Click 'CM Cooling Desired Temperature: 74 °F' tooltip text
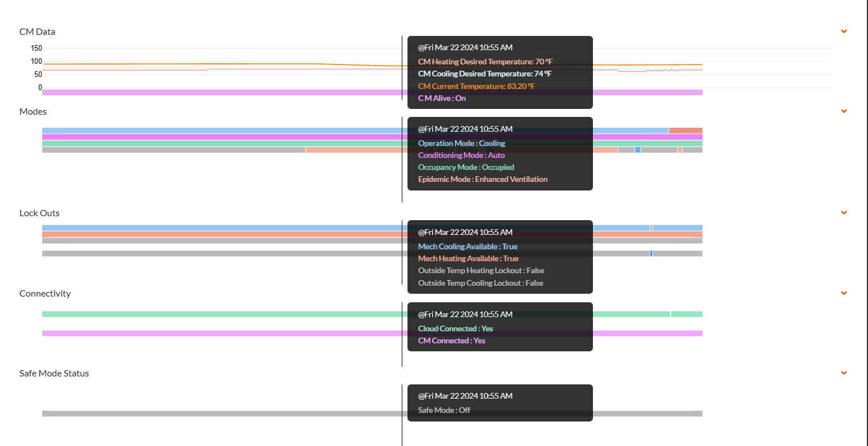The height and width of the screenshot is (446, 868). pos(485,74)
